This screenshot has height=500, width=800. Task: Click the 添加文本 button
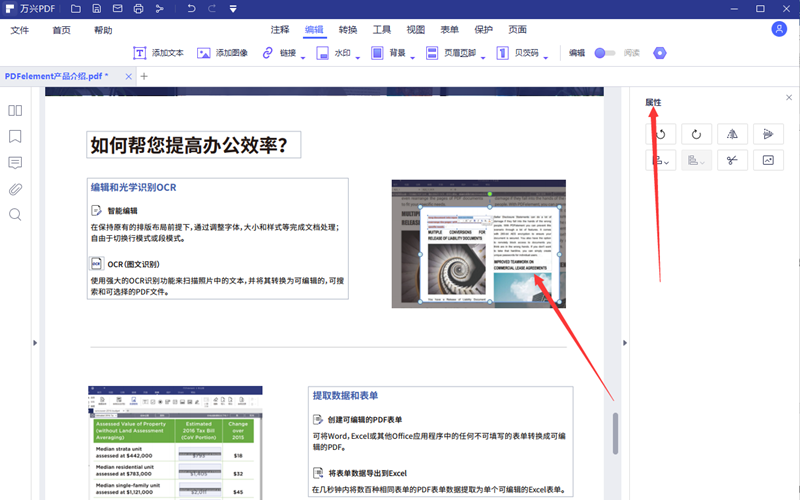(x=159, y=53)
